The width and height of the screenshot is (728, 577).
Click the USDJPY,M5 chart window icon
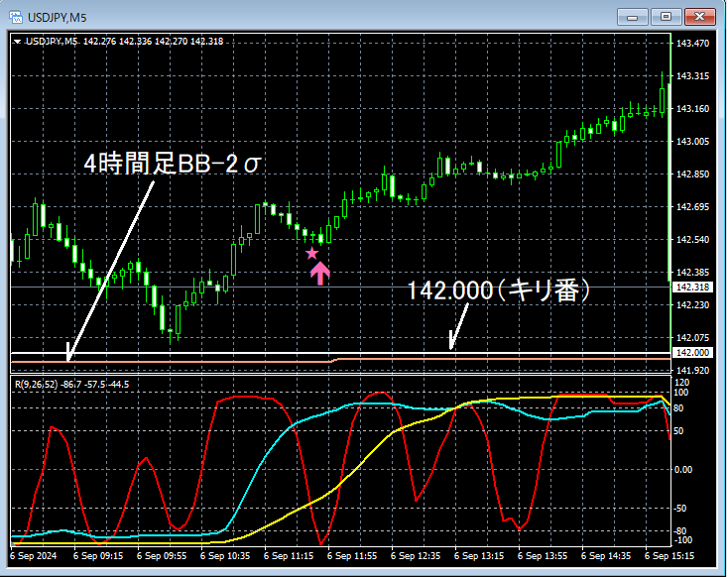(16, 18)
